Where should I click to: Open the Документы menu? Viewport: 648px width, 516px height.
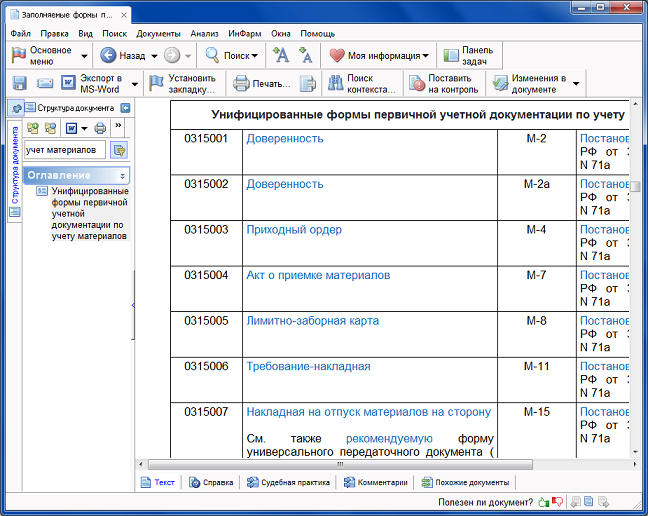click(x=158, y=33)
